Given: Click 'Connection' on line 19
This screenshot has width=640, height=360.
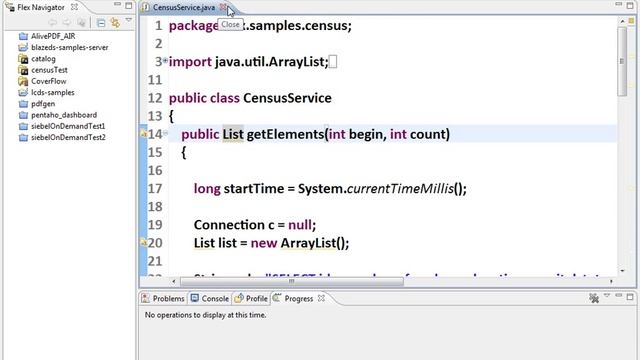Looking at the screenshot, I should pyautogui.click(x=229, y=225).
